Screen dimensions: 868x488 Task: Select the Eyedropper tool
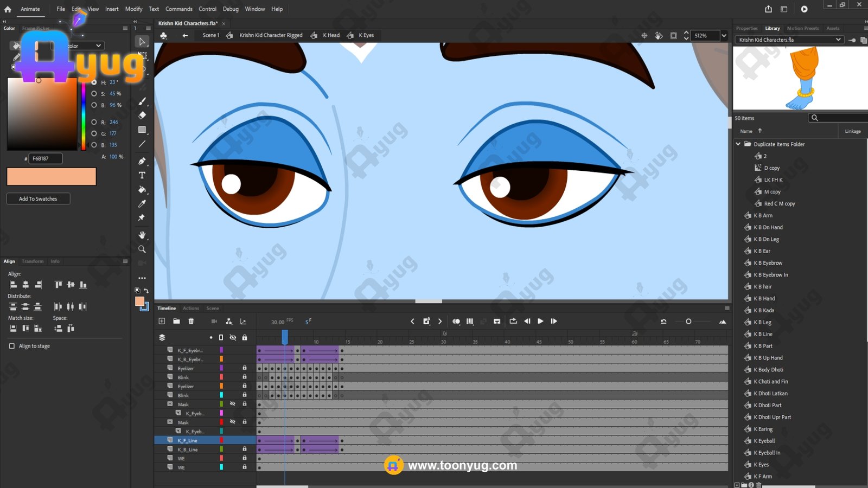[x=142, y=204]
